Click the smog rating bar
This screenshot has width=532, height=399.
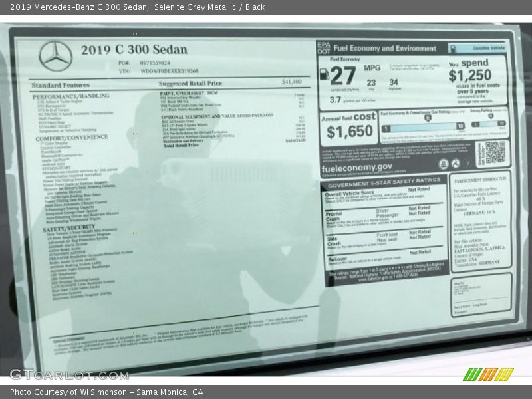click(x=489, y=124)
